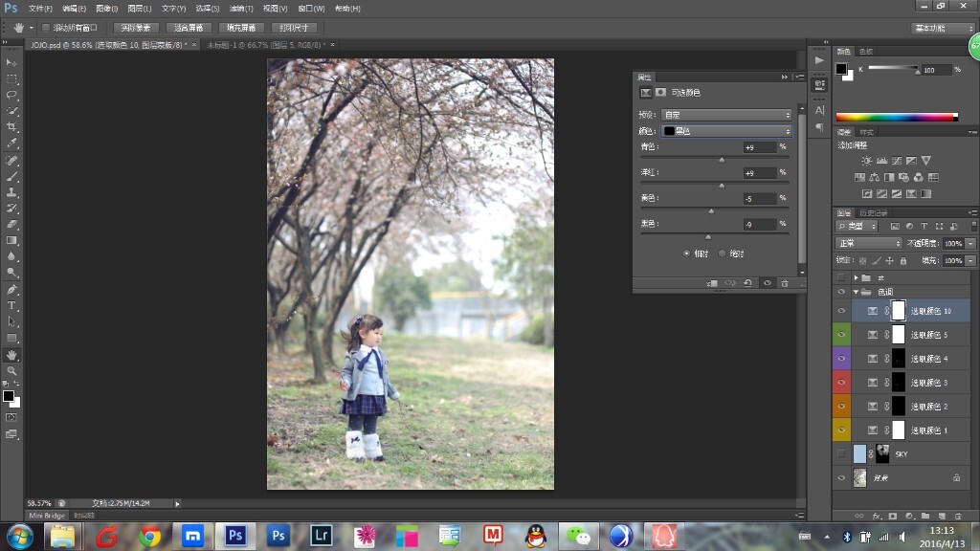The image size is (980, 551).
Task: Delete layer using Layers panel trash icon
Action: click(958, 516)
